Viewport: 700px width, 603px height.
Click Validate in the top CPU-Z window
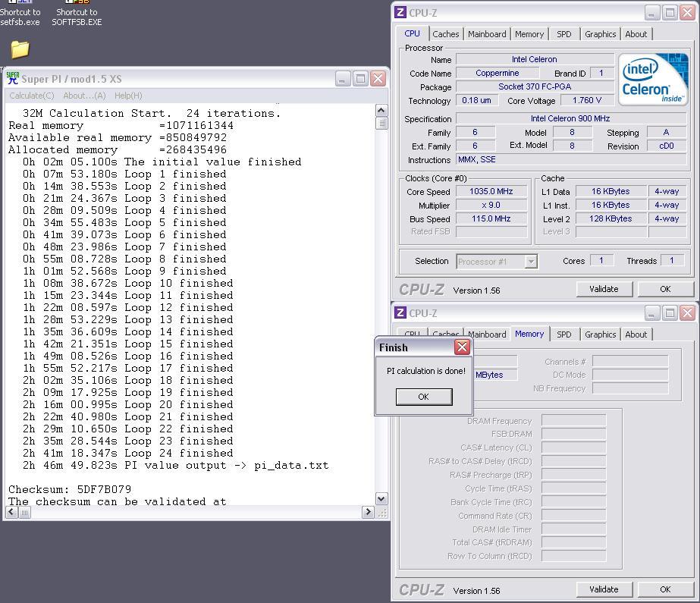[x=604, y=289]
